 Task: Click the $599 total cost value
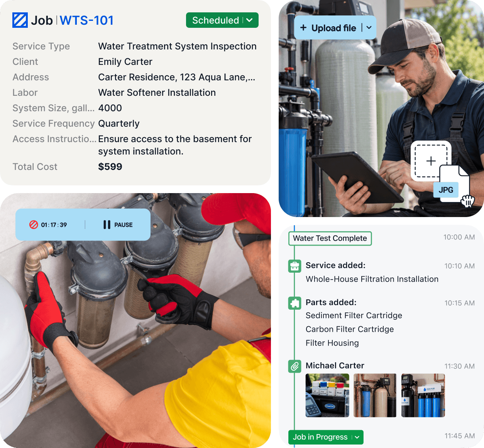(x=110, y=167)
